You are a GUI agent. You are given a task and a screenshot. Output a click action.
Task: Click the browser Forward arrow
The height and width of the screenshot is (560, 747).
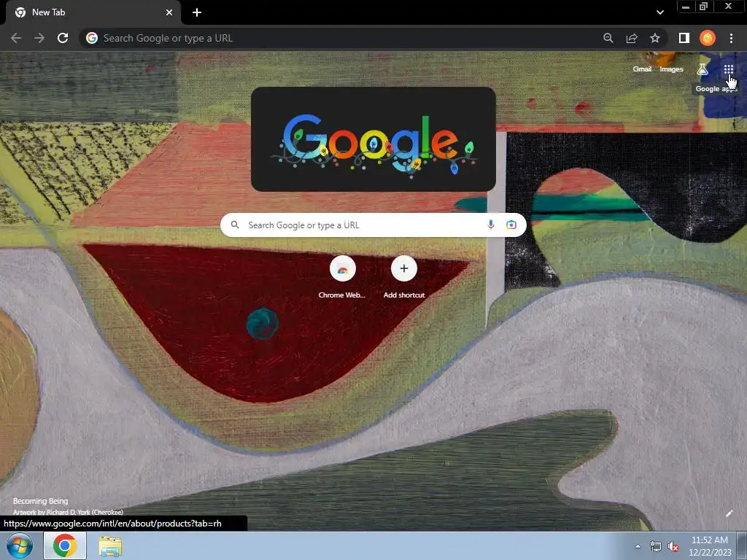click(39, 38)
